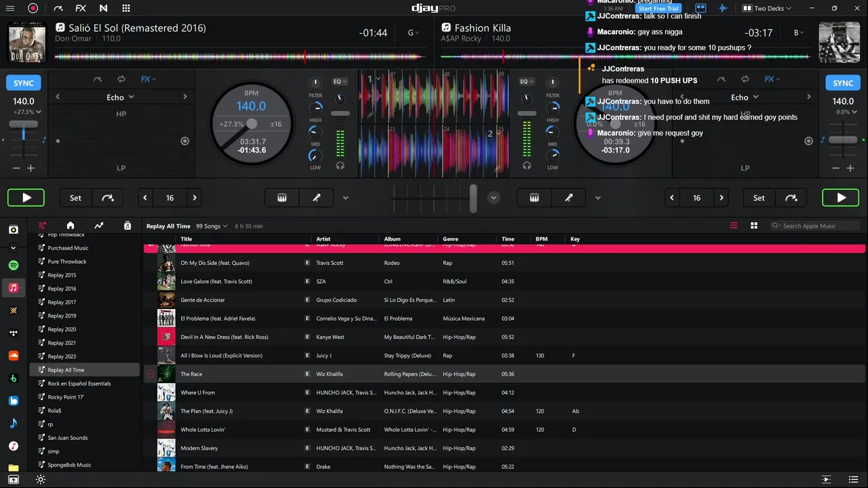The image size is (868, 488).
Task: Open left deck tempo range +27.3% dropdown
Action: pyautogui.click(x=27, y=112)
